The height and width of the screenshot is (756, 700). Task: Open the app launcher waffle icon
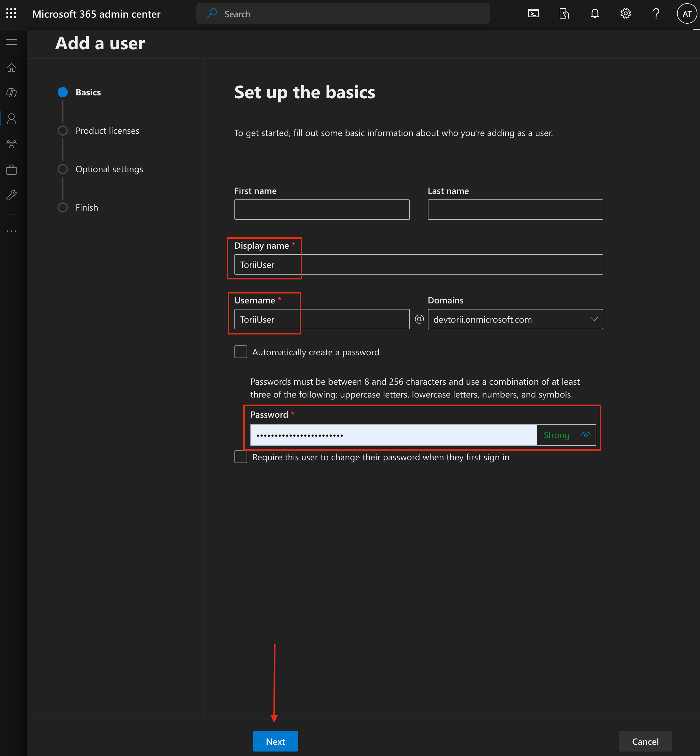pyautogui.click(x=11, y=14)
